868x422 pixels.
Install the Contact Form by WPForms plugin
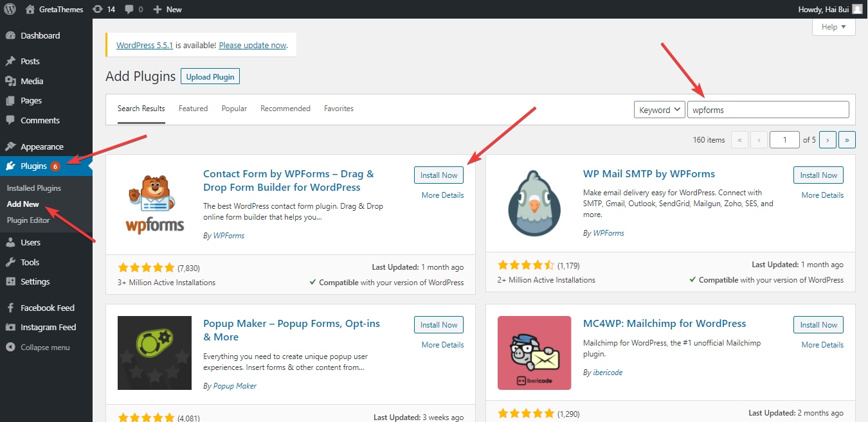click(439, 175)
